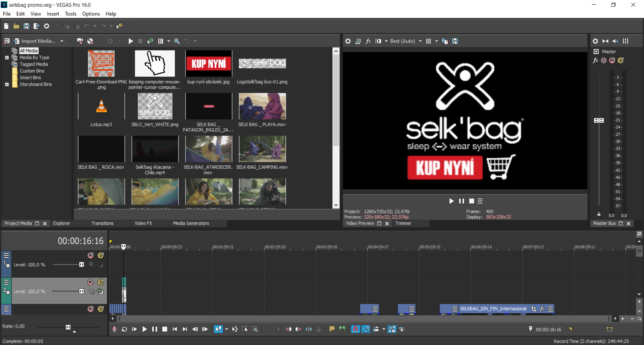The width and height of the screenshot is (644, 345).
Task: Select the Envelope Edit tool
Action: point(235,329)
